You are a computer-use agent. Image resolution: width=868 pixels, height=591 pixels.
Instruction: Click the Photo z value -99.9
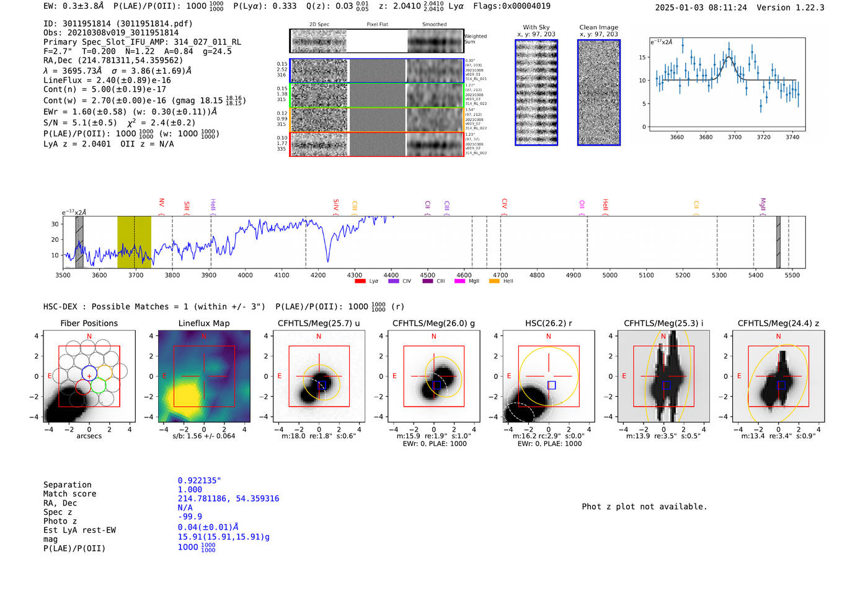(x=190, y=517)
